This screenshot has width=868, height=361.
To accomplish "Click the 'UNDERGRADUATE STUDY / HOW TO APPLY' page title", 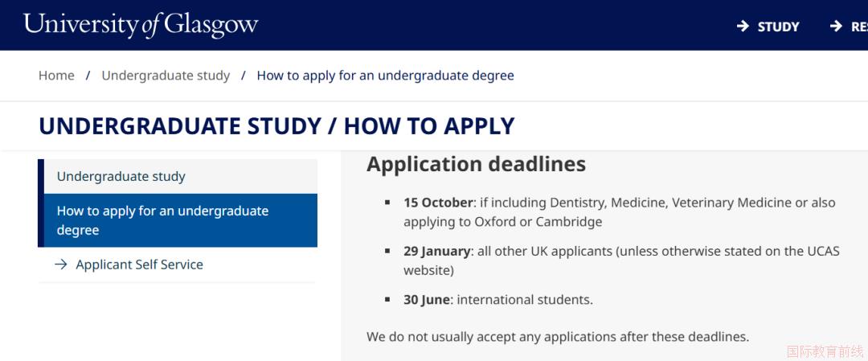I will [276, 126].
